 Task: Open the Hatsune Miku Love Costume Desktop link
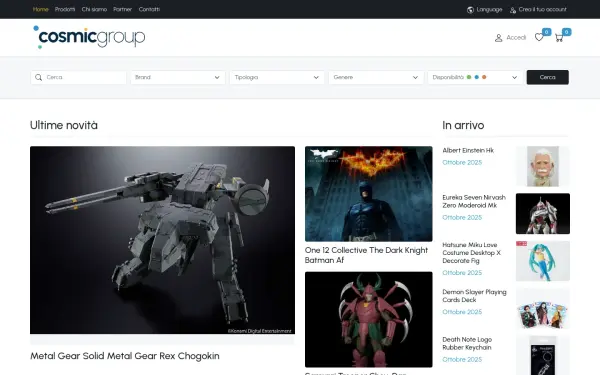click(471, 253)
